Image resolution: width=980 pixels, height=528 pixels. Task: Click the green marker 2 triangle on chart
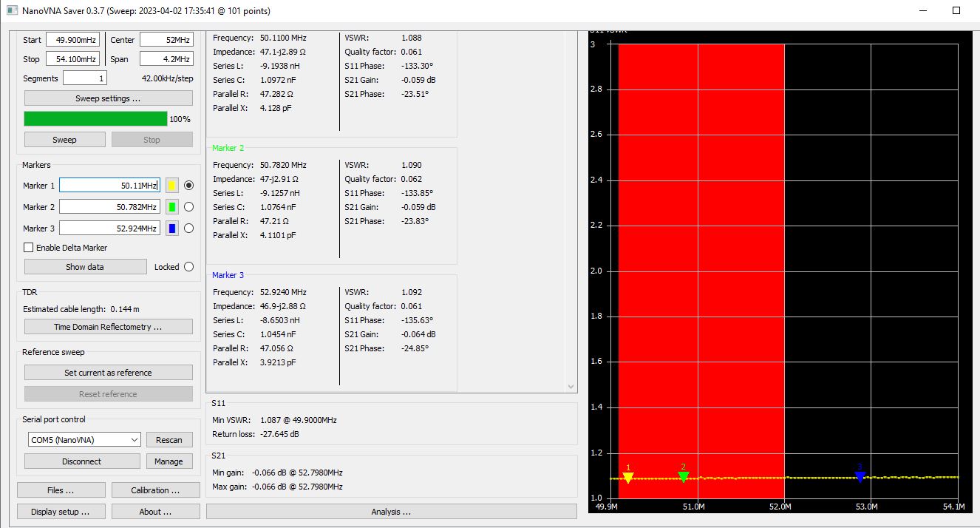coord(684,477)
